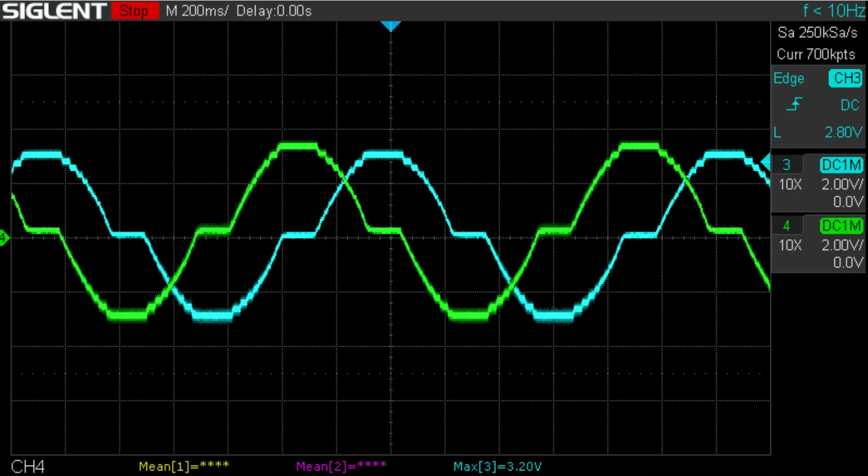Image resolution: width=868 pixels, height=476 pixels.
Task: Click the rising edge slope icon
Action: click(794, 105)
